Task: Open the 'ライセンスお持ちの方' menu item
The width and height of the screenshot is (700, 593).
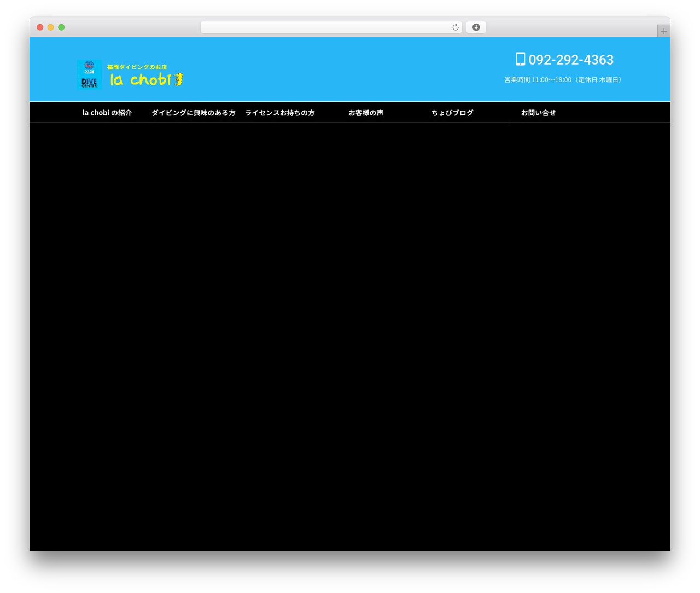Action: (280, 113)
